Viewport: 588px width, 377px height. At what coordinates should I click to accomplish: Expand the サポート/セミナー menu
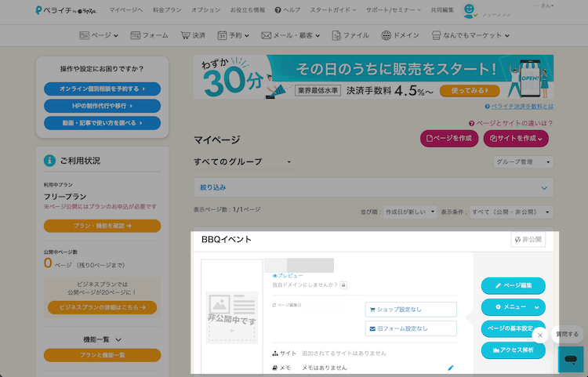pyautogui.click(x=394, y=10)
